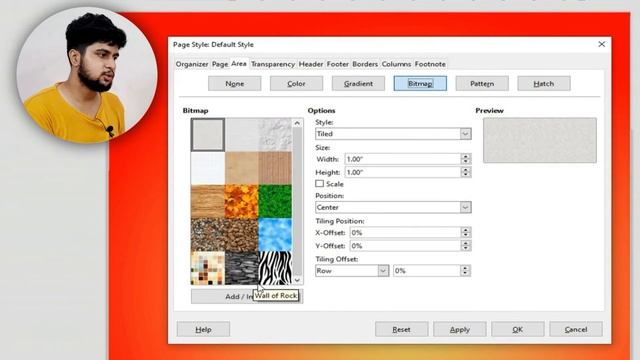Image resolution: width=640 pixels, height=360 pixels.
Task: Switch to the Organizer tab
Action: (x=192, y=64)
